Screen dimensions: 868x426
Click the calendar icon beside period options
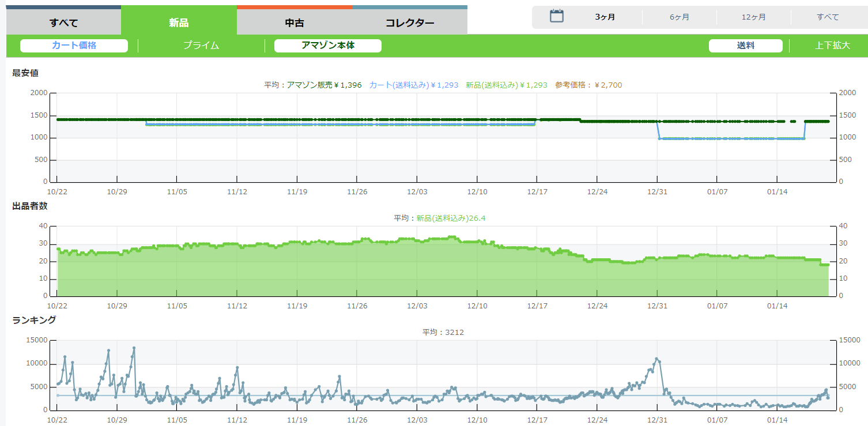coord(556,17)
